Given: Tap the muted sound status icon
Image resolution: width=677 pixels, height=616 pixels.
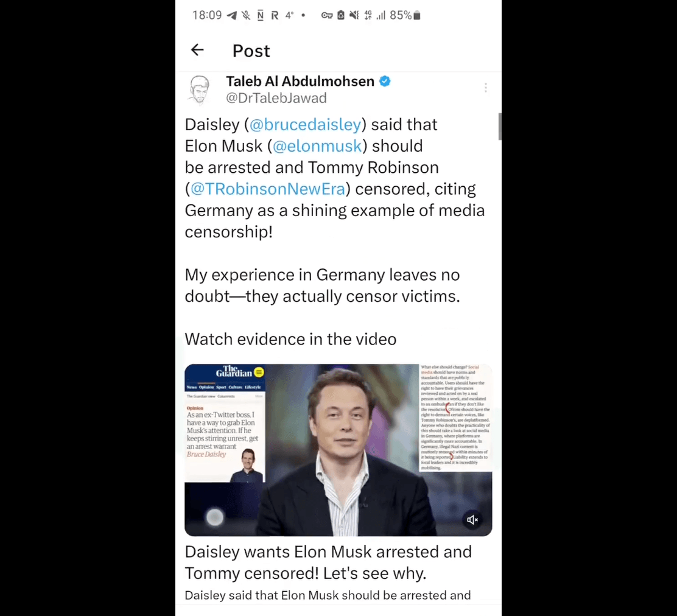Looking at the screenshot, I should (x=354, y=16).
